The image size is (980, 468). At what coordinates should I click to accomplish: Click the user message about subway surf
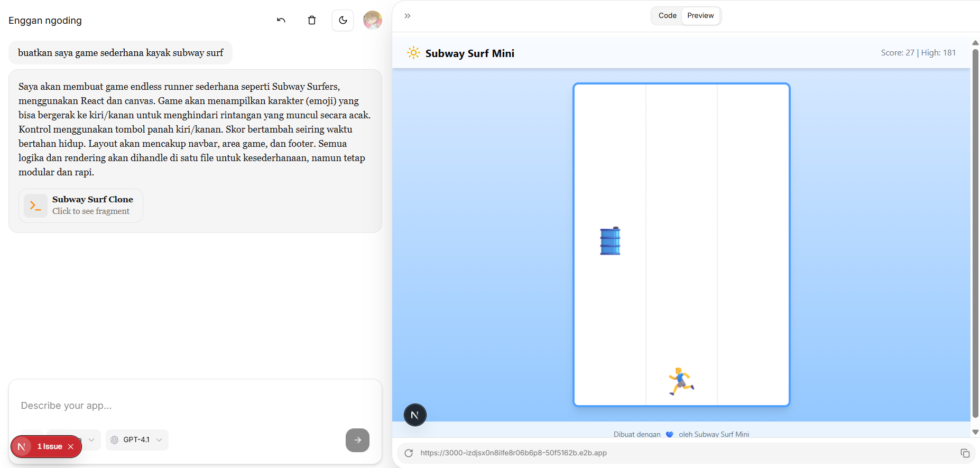point(121,53)
